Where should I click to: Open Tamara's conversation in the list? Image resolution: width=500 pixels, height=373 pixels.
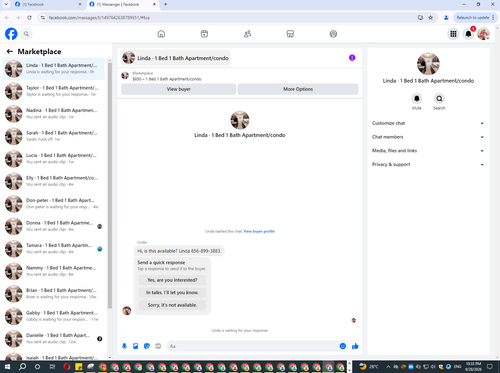click(x=53, y=249)
